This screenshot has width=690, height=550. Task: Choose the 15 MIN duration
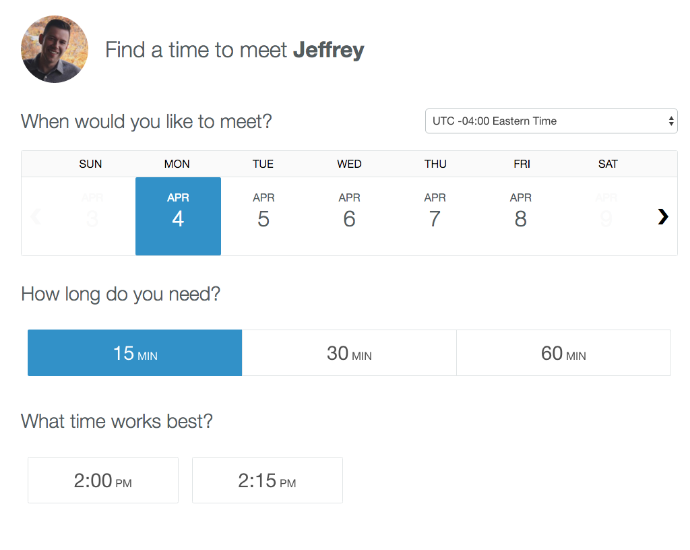coord(135,353)
